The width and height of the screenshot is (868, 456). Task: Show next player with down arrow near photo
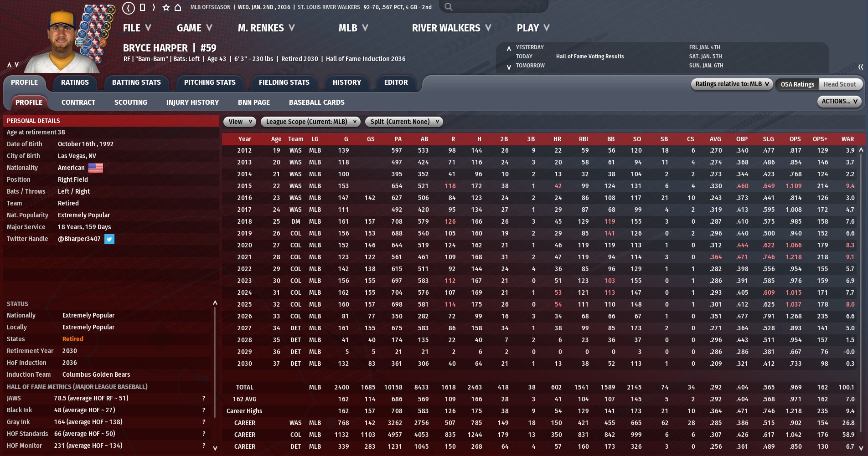click(x=17, y=65)
